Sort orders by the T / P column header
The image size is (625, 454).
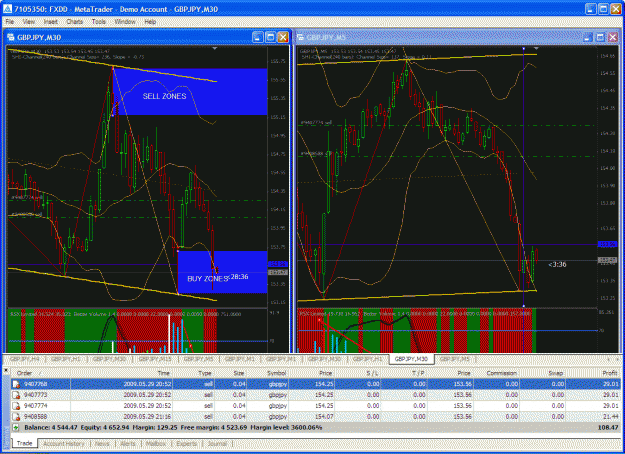point(403,373)
